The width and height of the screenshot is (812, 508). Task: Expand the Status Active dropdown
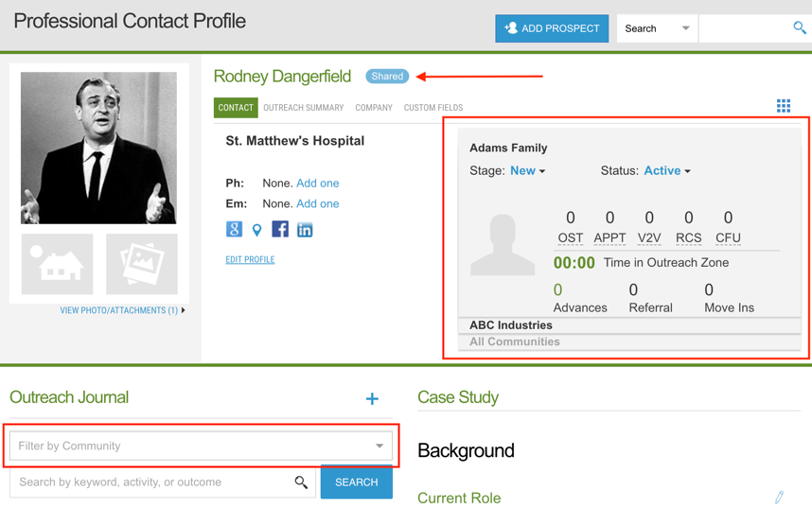click(667, 171)
